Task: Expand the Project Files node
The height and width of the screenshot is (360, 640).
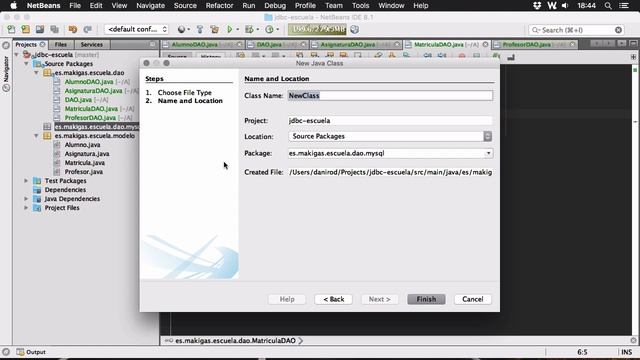Action: [27, 208]
